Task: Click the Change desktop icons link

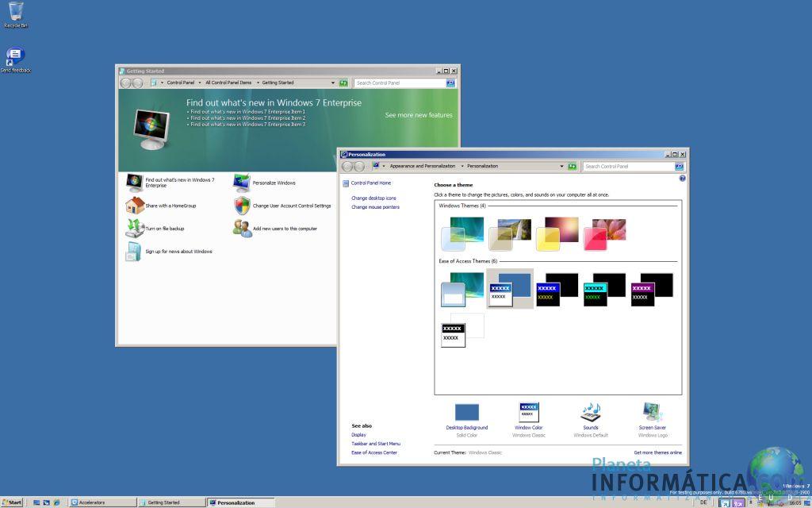Action: [x=373, y=198]
